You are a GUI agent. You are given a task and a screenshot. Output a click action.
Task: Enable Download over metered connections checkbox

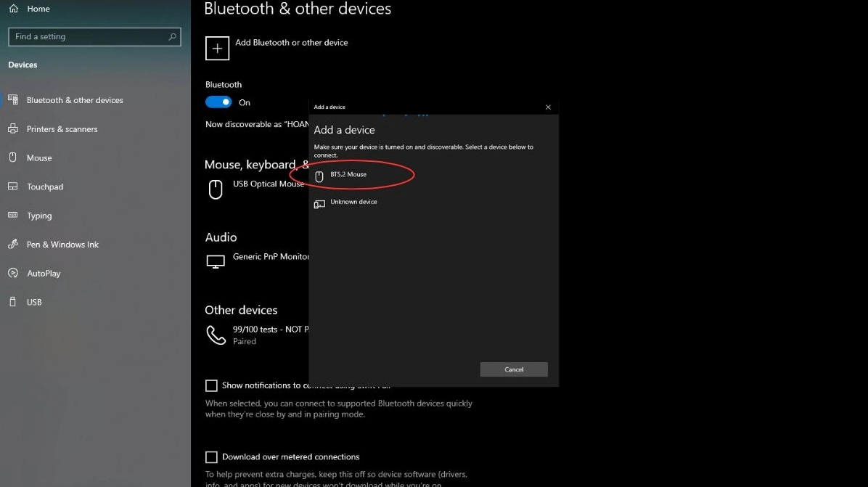pos(211,457)
